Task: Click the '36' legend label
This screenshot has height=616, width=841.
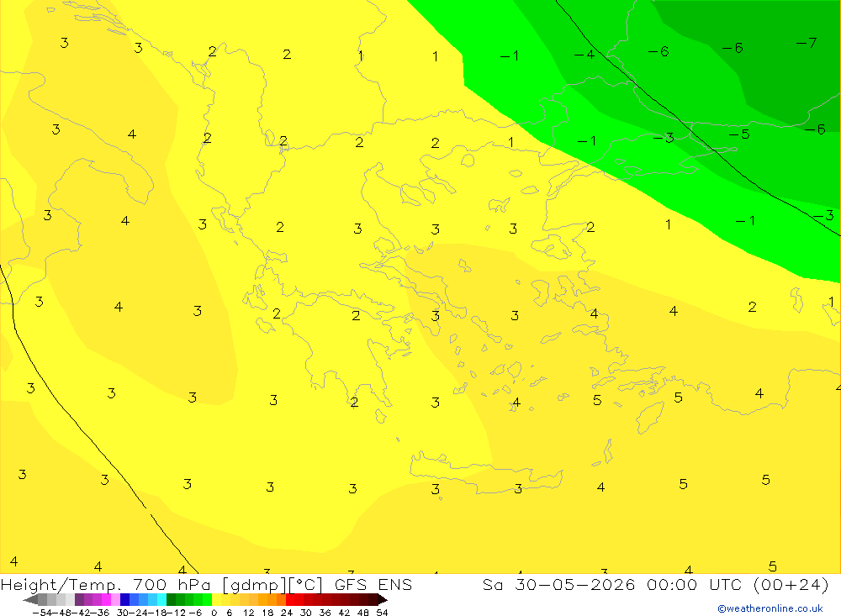Action: tap(325, 613)
